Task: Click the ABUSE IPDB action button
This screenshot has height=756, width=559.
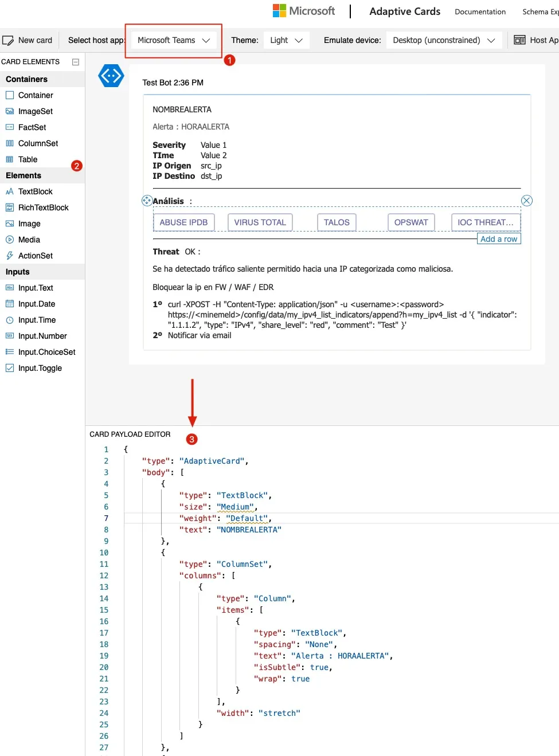Action: [x=183, y=222]
